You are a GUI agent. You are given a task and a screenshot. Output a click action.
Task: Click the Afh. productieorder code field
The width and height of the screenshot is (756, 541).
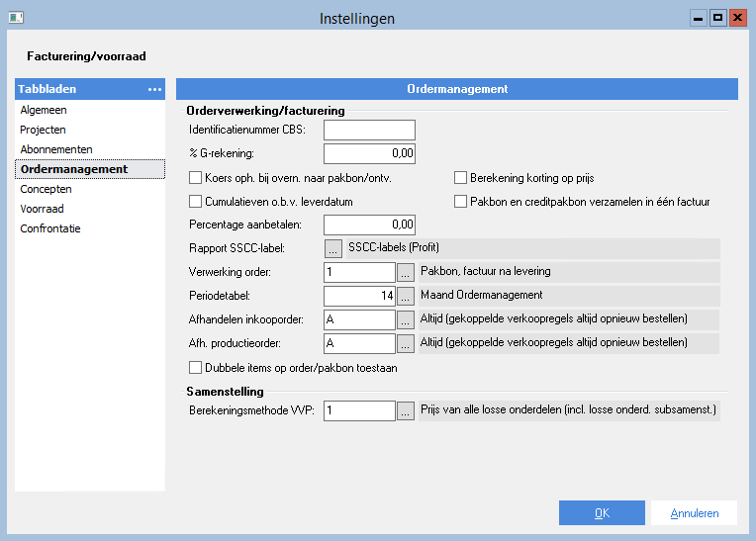359,344
